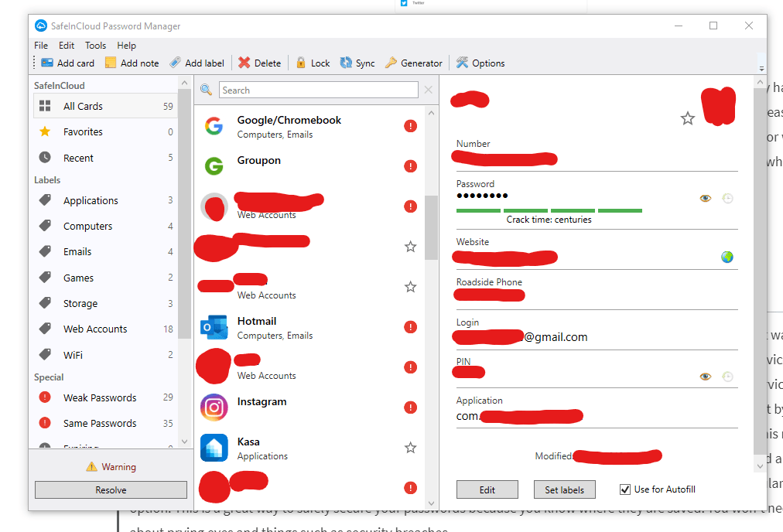
Task: Click the Google logo card icon
Action: pyautogui.click(x=214, y=126)
